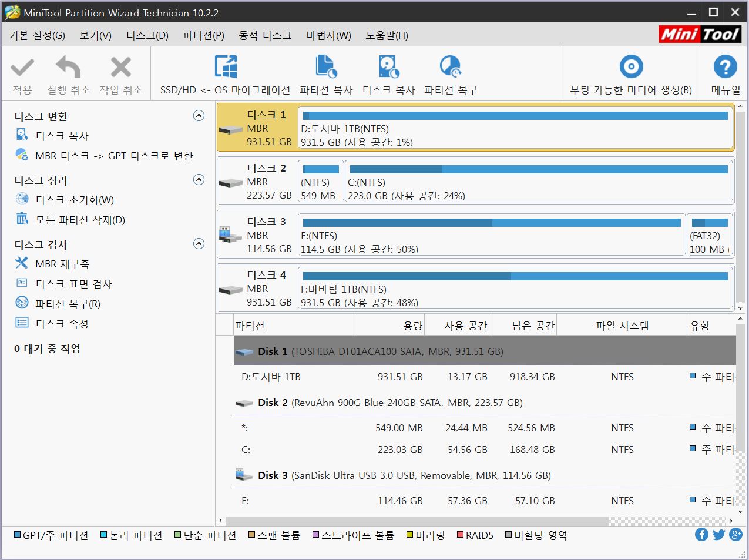This screenshot has width=749, height=560.
Task: Open 파티션 복구(R) in sidebar
Action: click(68, 304)
